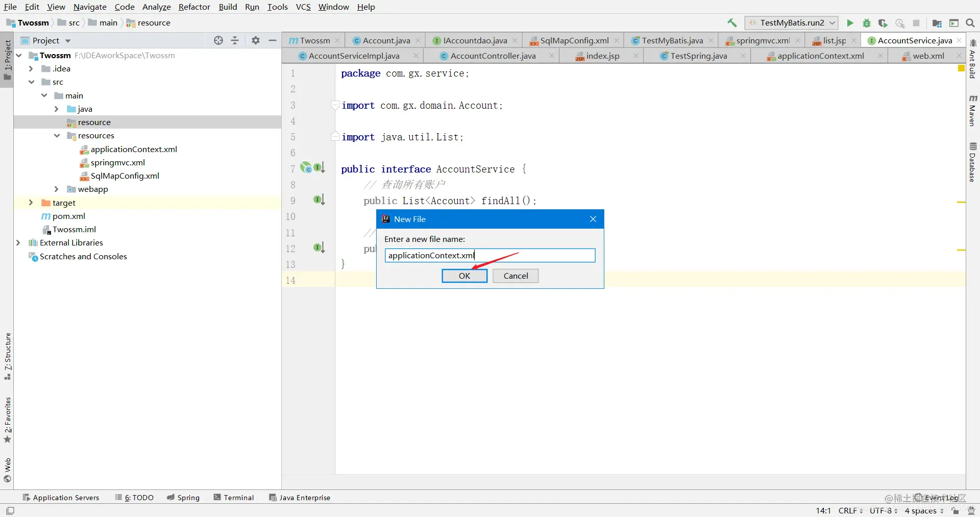
Task: Open Application Servers tool window
Action: [61, 498]
